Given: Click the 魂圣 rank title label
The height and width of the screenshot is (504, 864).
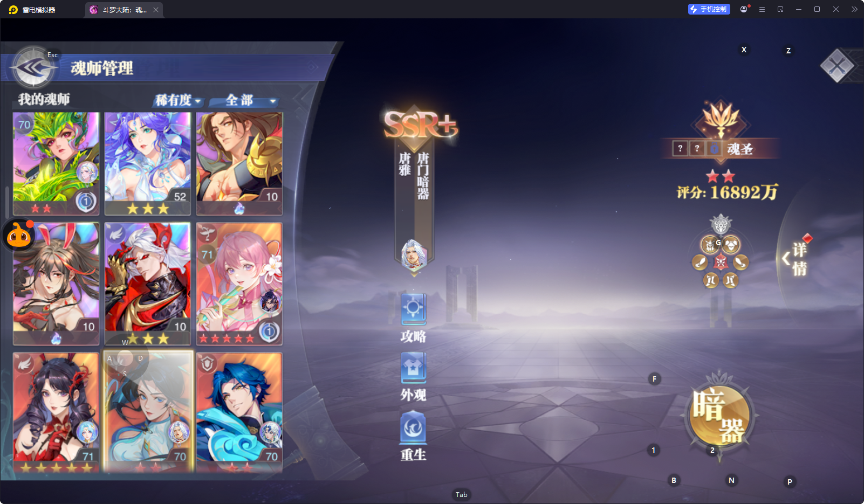Looking at the screenshot, I should click(740, 149).
